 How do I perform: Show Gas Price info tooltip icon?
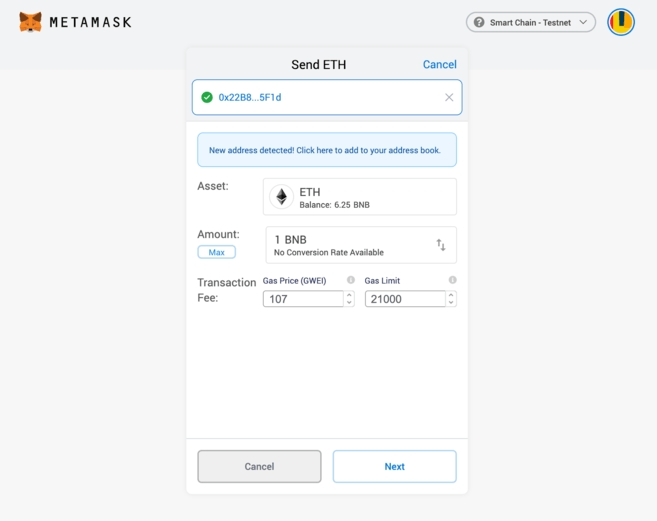(x=351, y=280)
